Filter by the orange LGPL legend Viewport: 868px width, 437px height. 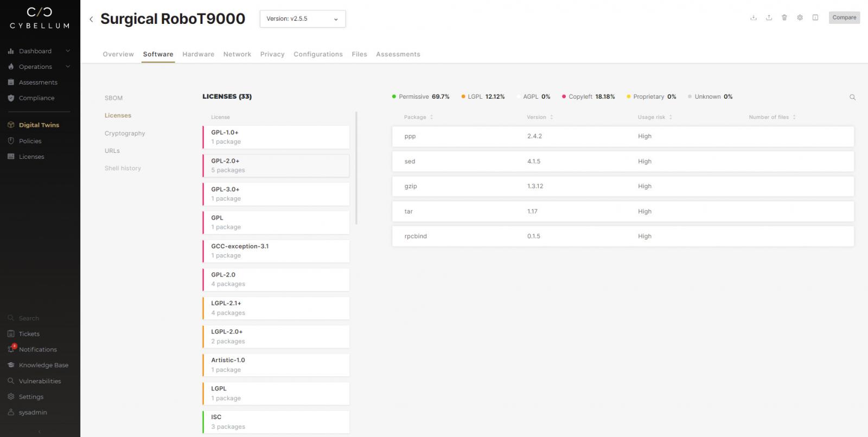483,97
